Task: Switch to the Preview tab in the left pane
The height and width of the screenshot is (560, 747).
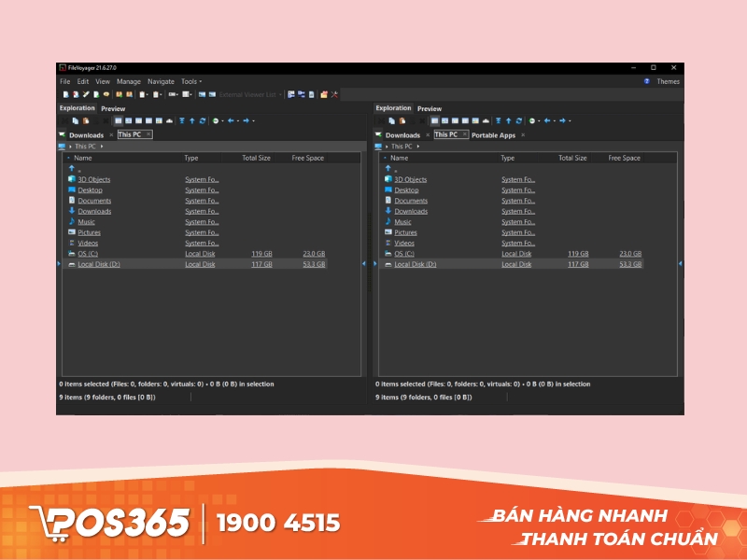Action: 112,107
